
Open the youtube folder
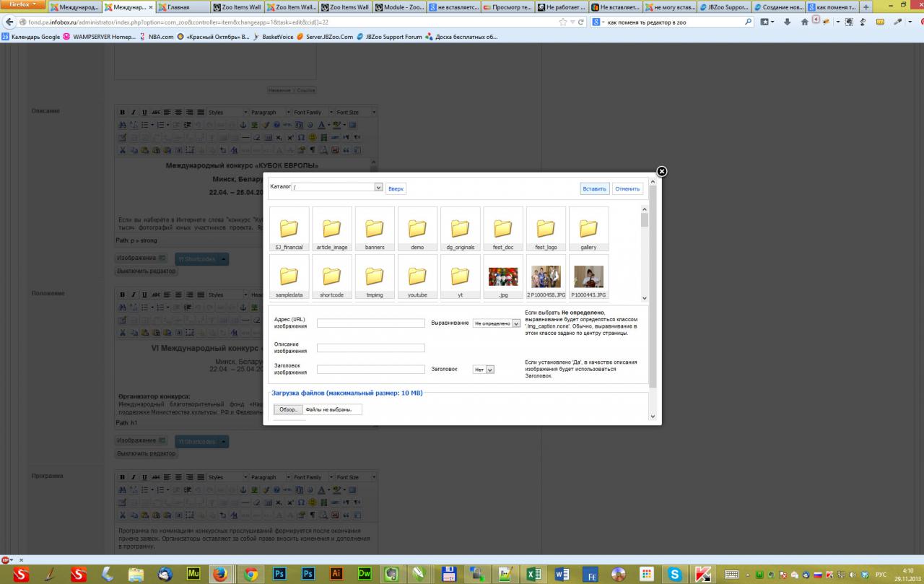[417, 276]
